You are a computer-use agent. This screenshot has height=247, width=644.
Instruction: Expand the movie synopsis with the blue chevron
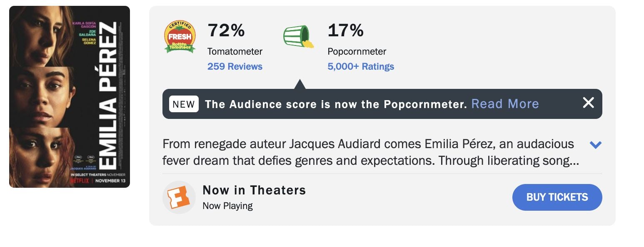click(595, 144)
